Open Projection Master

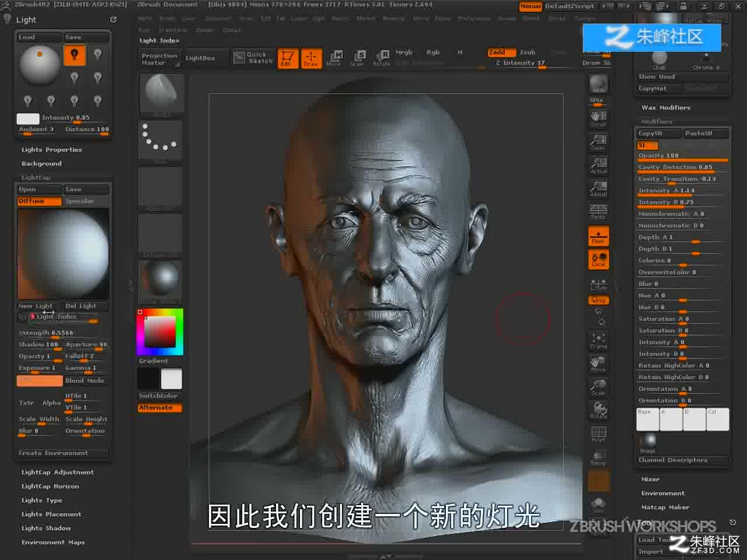159,59
